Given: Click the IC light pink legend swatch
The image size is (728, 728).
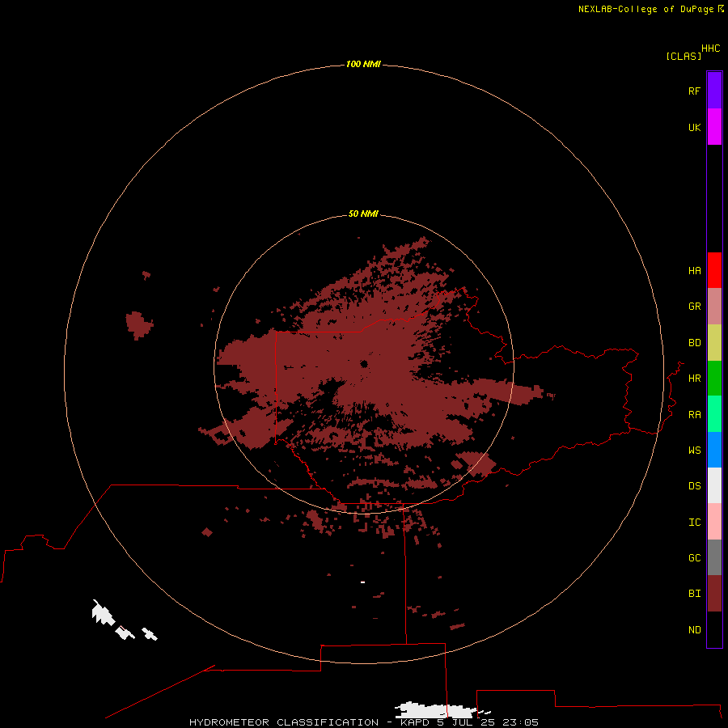Looking at the screenshot, I should point(714,522).
